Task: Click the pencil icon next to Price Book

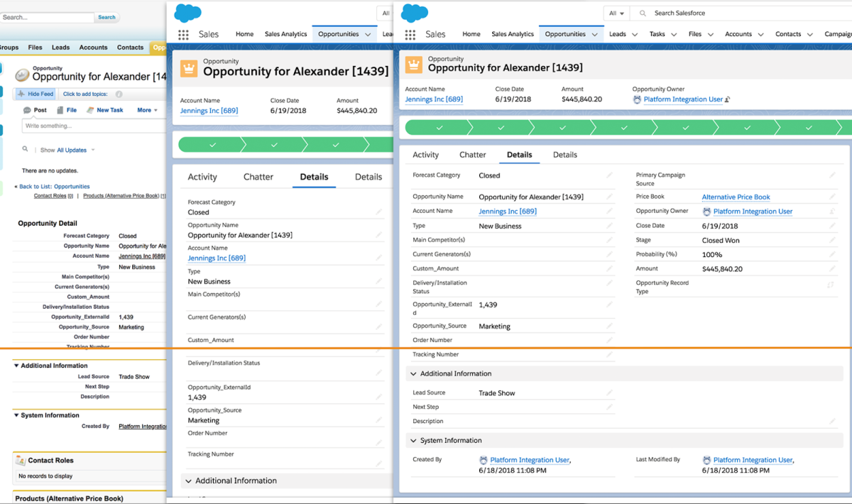Action: pyautogui.click(x=832, y=197)
